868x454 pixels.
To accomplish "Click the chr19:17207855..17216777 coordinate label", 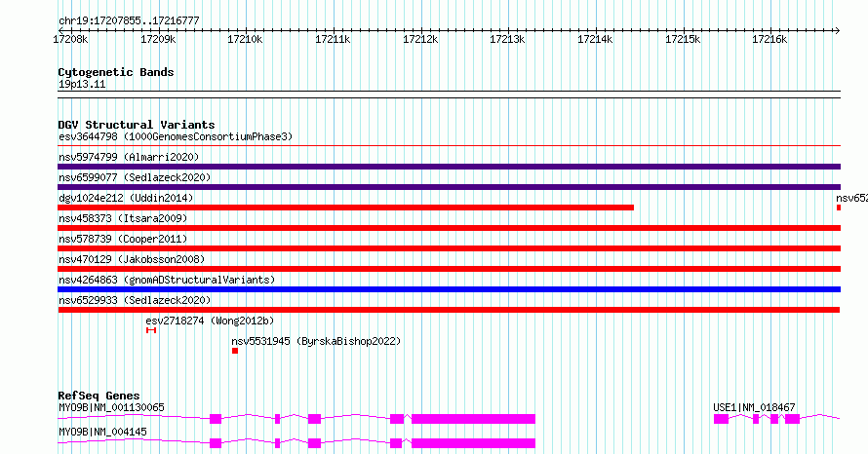I will pos(129,21).
